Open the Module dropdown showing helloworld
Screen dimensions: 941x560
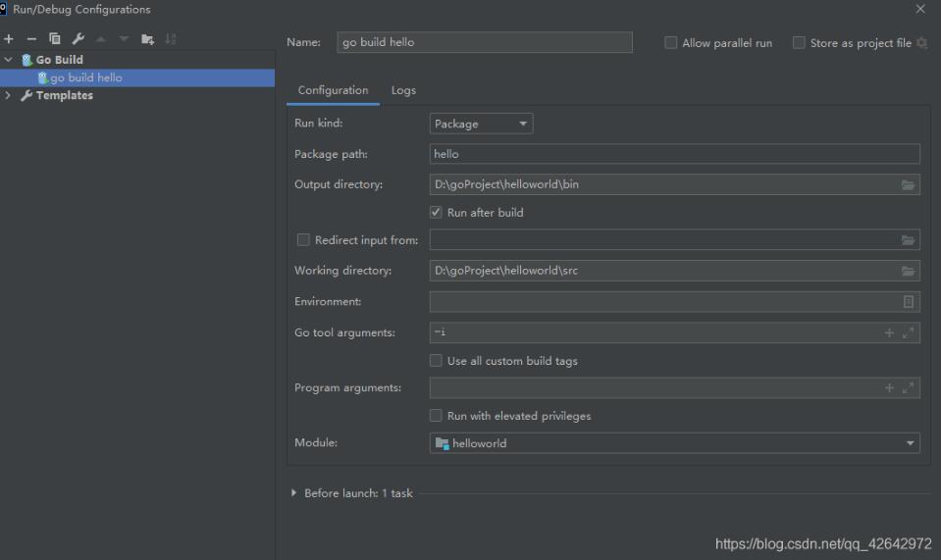click(674, 443)
